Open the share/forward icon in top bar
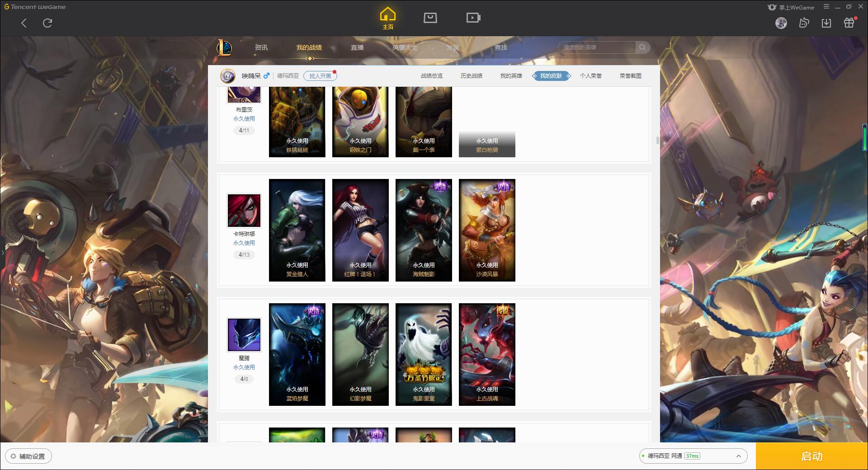Image resolution: width=868 pixels, height=470 pixels. [x=804, y=23]
